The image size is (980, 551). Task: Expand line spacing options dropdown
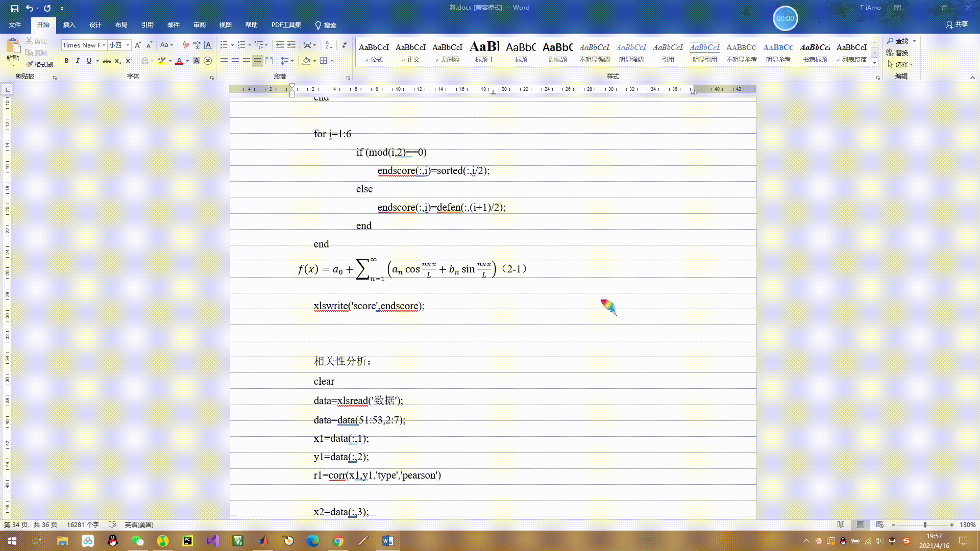pos(292,61)
